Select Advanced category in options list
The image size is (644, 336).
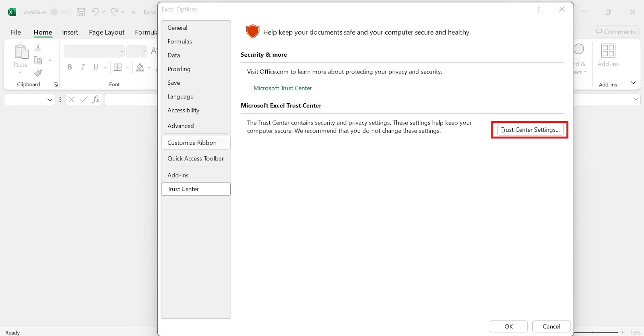tap(196, 126)
